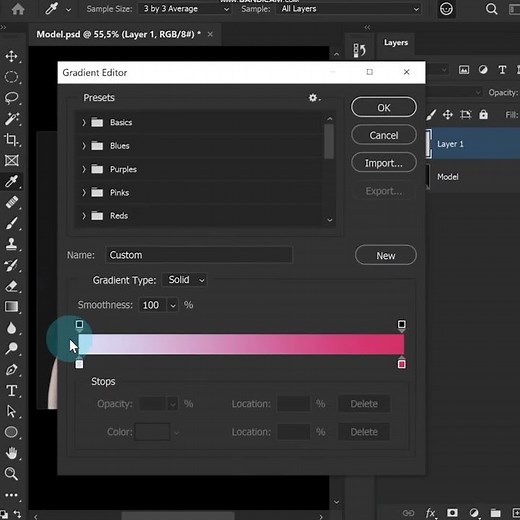The width and height of the screenshot is (520, 520).
Task: Select the Ellipse shape tool
Action: tap(11, 432)
